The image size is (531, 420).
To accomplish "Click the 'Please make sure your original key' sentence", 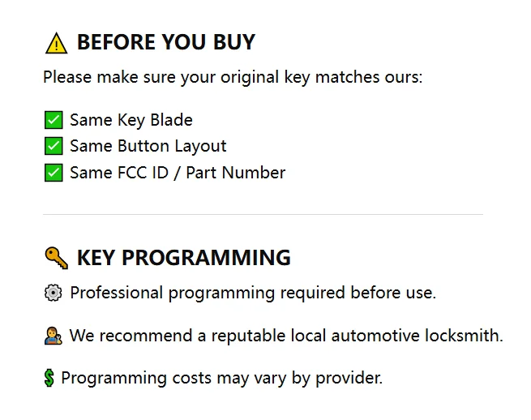I will pyautogui.click(x=233, y=77).
